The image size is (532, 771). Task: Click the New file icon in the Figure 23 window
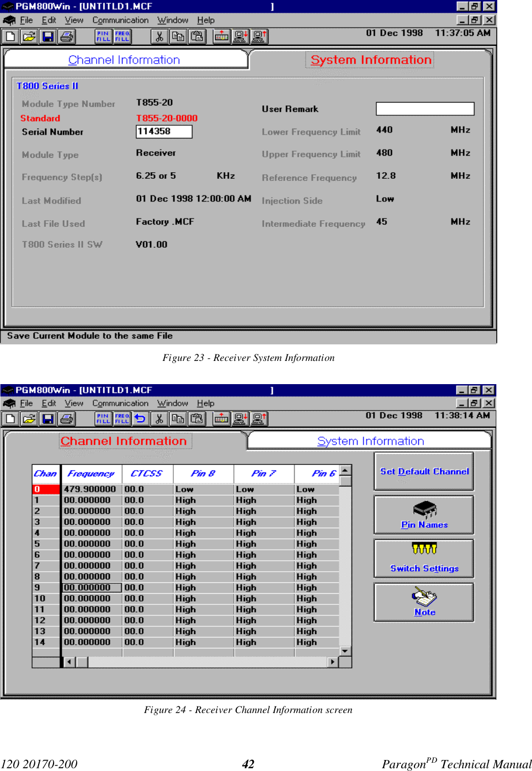(x=10, y=36)
